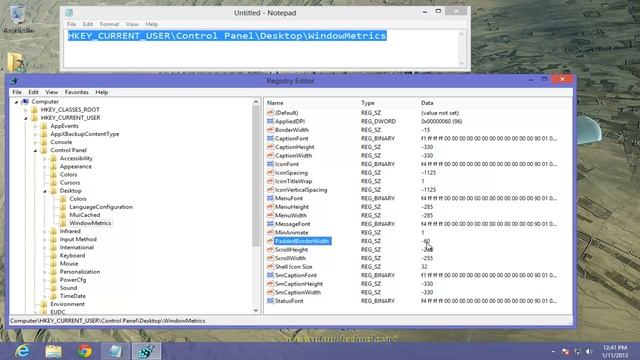Click the LanguageConfiguration folder icon

[63, 207]
